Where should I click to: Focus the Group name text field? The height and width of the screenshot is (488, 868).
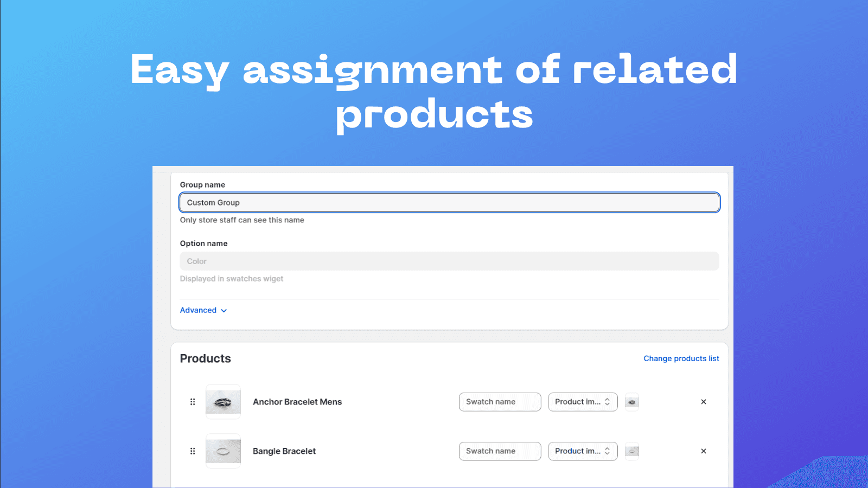449,202
